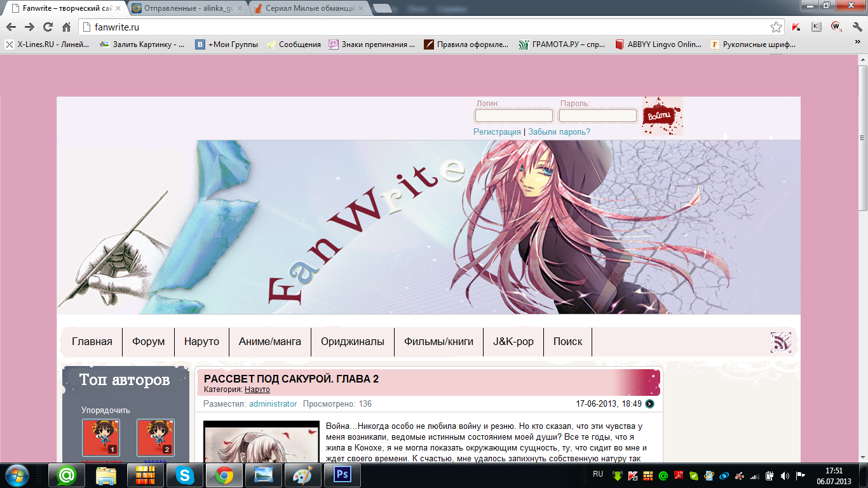Bookmark this page with the star
This screenshot has height=488, width=868.
click(776, 27)
